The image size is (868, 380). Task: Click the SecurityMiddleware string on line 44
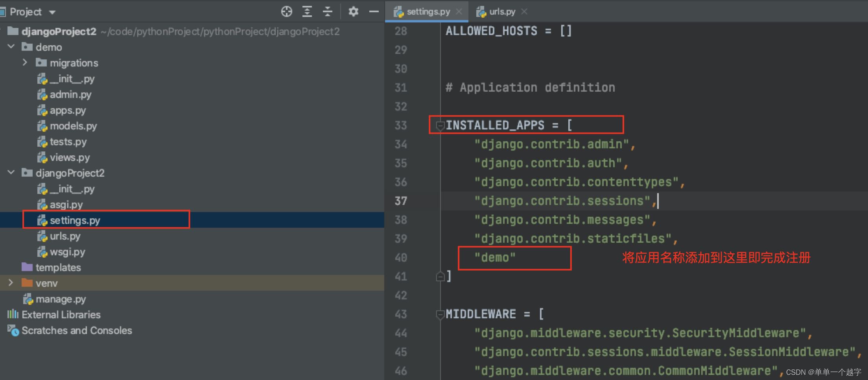coord(640,333)
